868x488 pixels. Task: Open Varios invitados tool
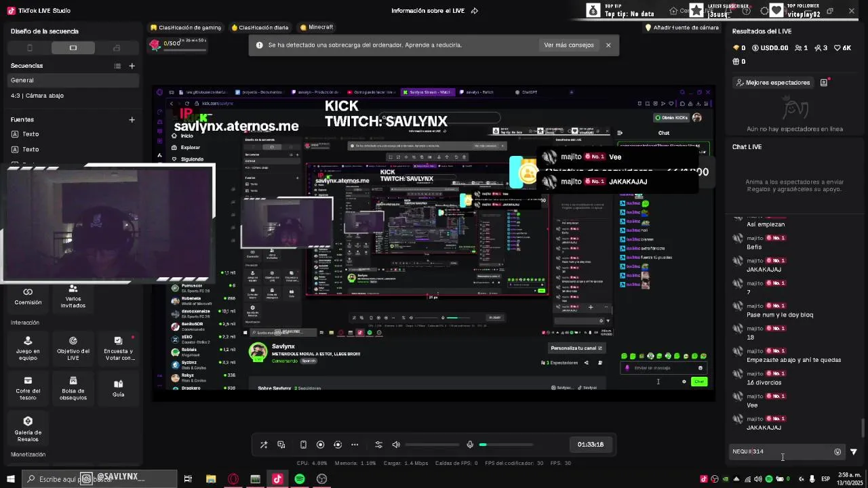(x=73, y=296)
